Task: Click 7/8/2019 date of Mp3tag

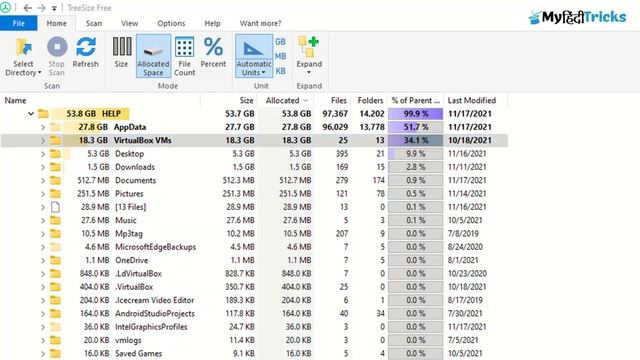Action: 463,234
